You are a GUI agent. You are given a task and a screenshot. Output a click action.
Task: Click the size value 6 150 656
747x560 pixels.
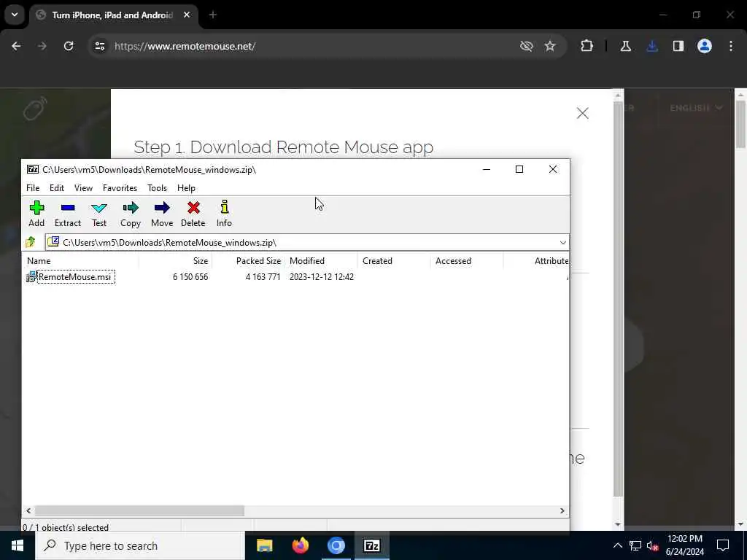click(190, 277)
